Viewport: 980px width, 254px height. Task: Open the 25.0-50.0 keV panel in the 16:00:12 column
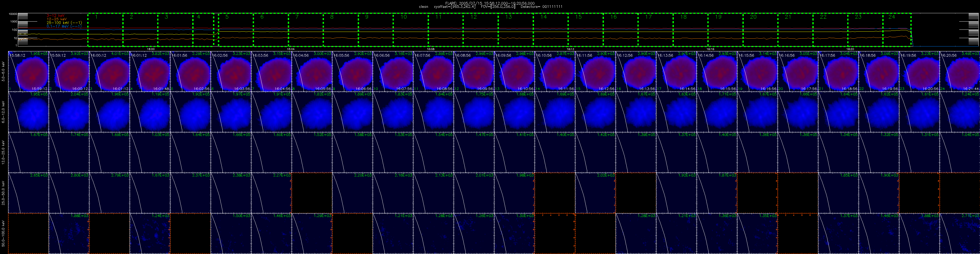pos(110,193)
